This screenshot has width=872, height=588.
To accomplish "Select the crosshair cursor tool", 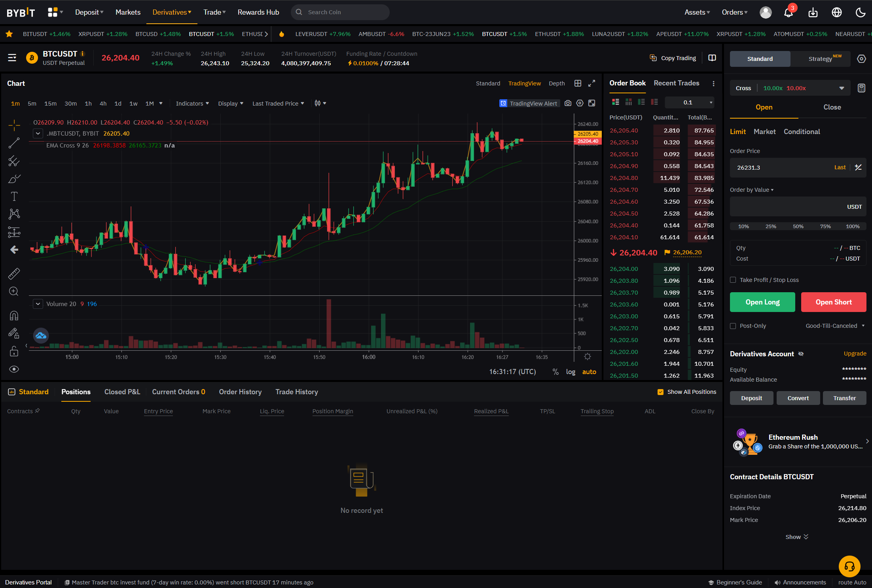I will (14, 125).
